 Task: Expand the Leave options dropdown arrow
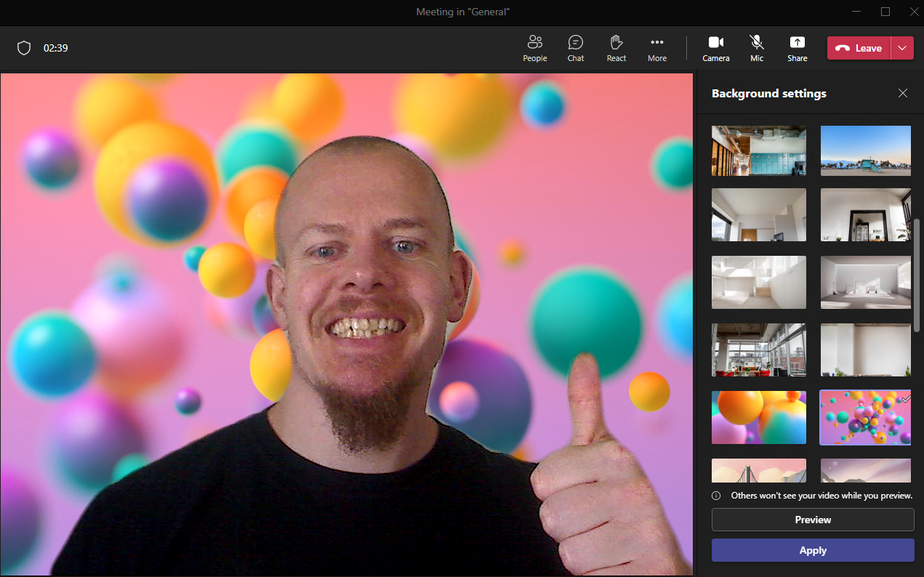(x=902, y=48)
